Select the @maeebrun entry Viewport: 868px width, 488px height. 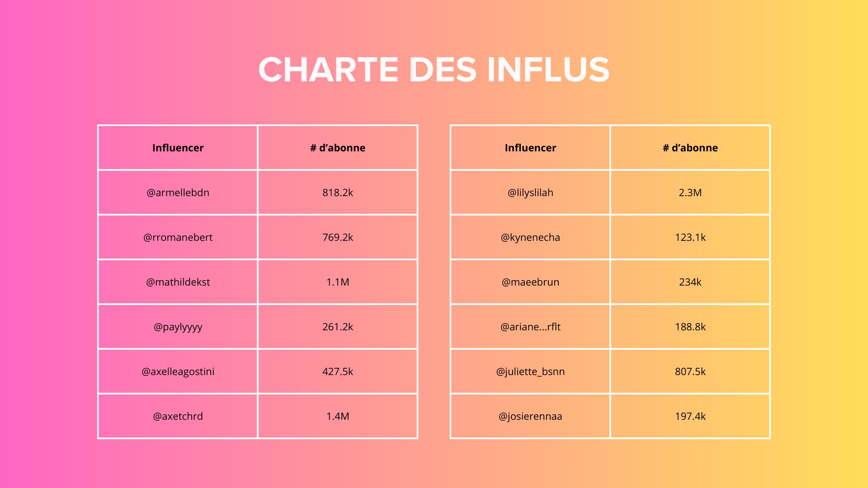(530, 282)
